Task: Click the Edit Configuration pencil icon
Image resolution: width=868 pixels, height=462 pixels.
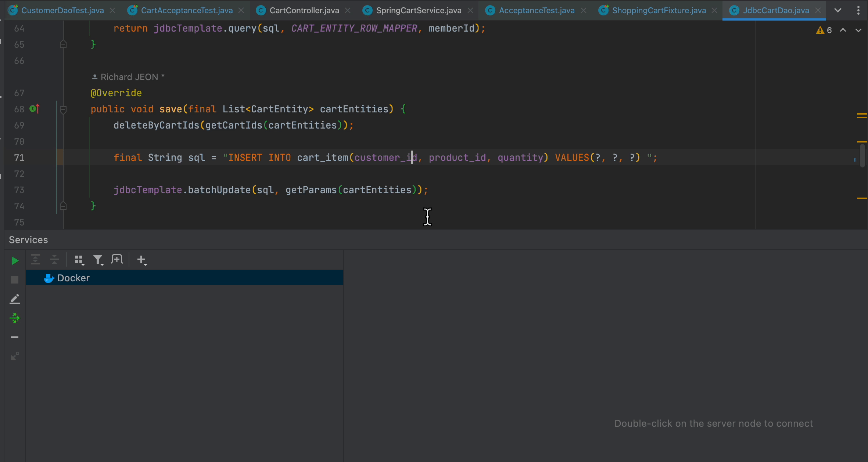Action: pos(15,299)
